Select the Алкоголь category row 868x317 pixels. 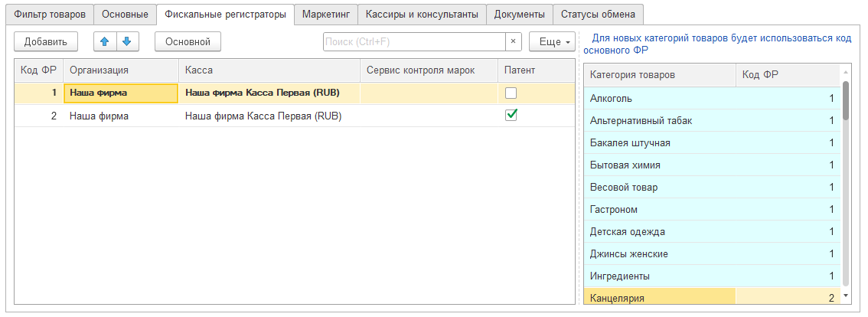click(659, 98)
